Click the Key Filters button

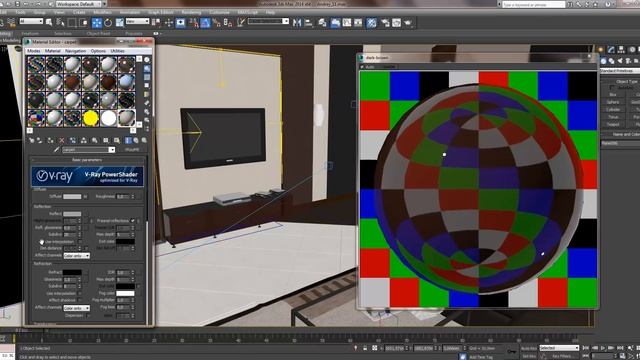click(x=562, y=356)
